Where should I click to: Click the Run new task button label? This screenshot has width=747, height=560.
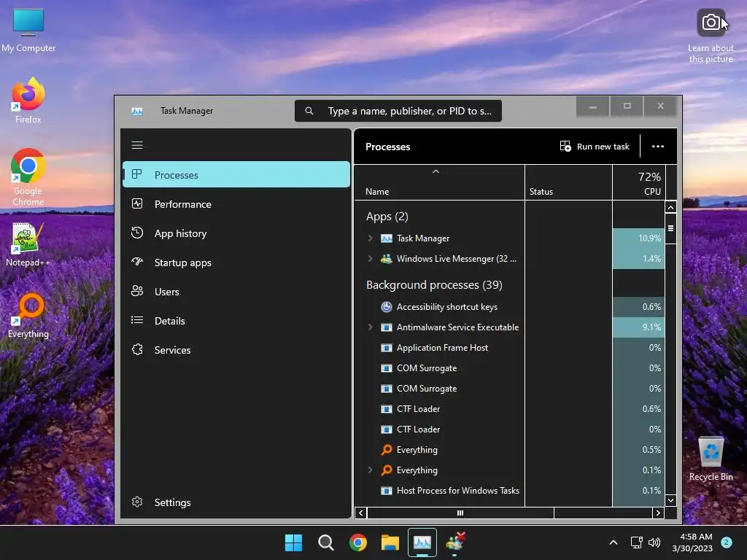click(603, 147)
